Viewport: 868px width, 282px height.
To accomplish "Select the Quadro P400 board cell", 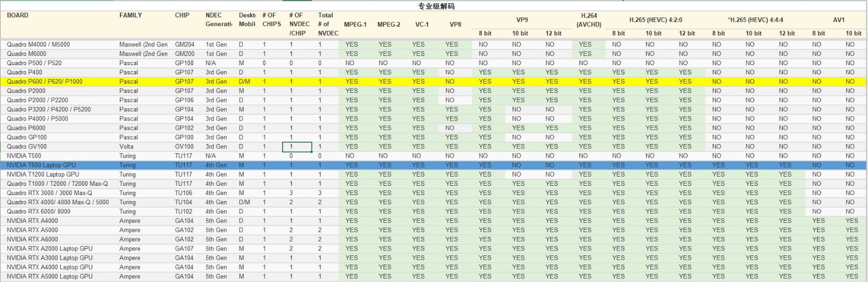I will coord(24,72).
